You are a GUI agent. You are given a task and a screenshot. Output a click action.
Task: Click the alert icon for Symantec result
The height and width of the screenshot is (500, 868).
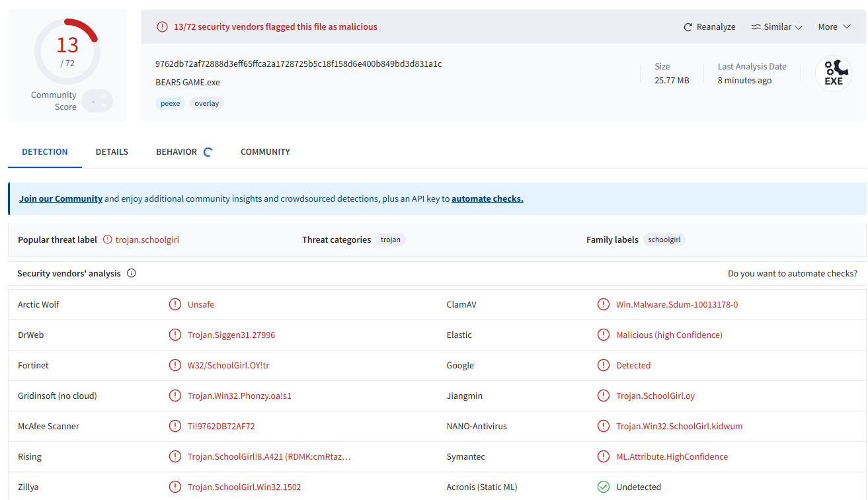click(603, 456)
